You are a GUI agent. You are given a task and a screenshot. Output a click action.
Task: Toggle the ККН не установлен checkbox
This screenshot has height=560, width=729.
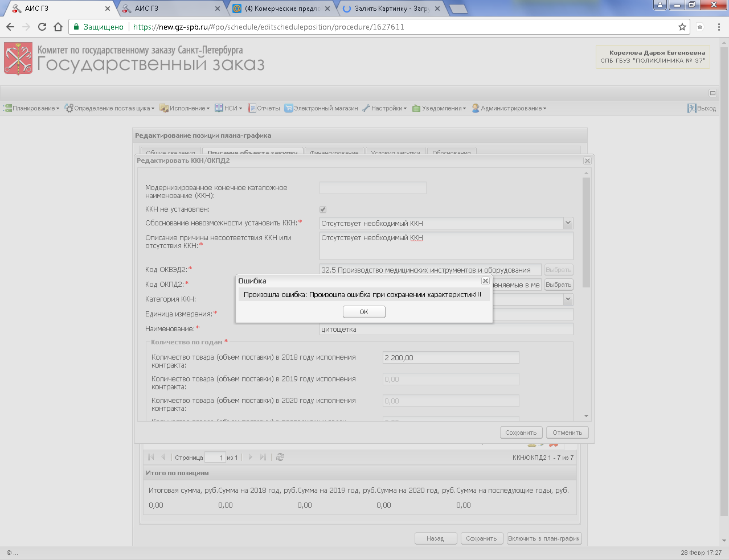coord(323,209)
